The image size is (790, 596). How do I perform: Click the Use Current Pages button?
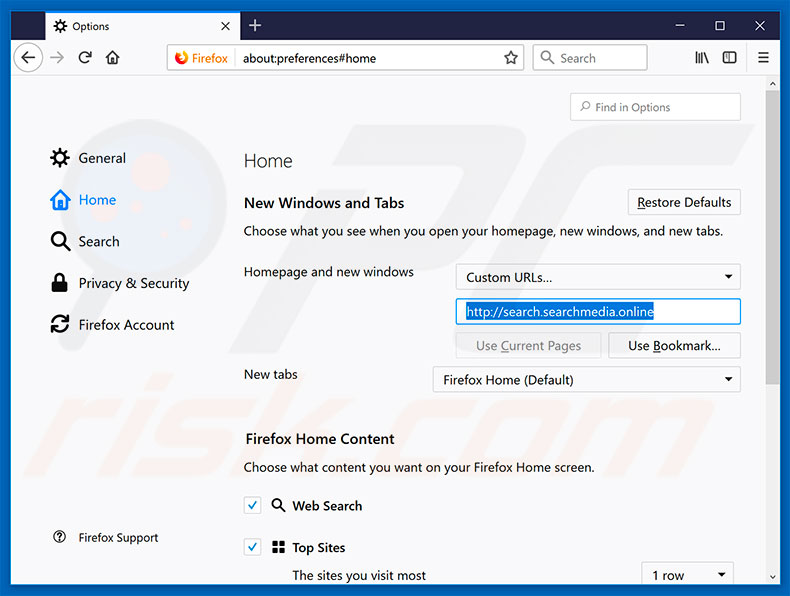(x=528, y=346)
